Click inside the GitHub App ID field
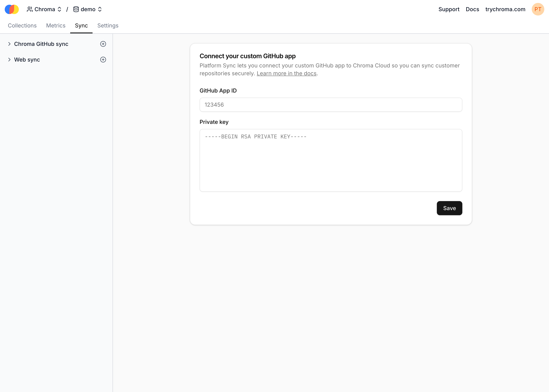Image resolution: width=549 pixels, height=392 pixels. coord(331,104)
